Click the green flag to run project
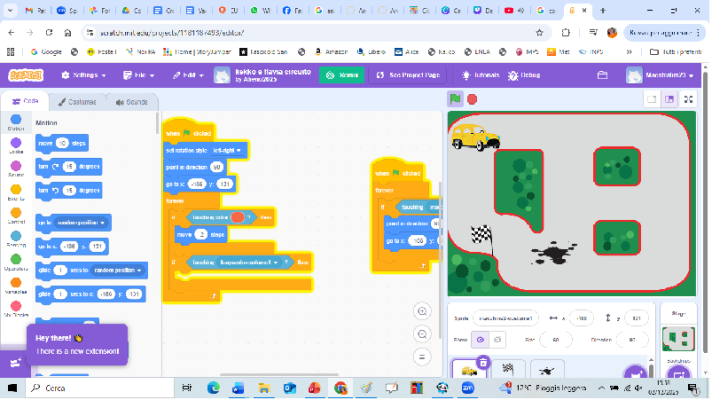This screenshot has width=712, height=400. point(455,99)
